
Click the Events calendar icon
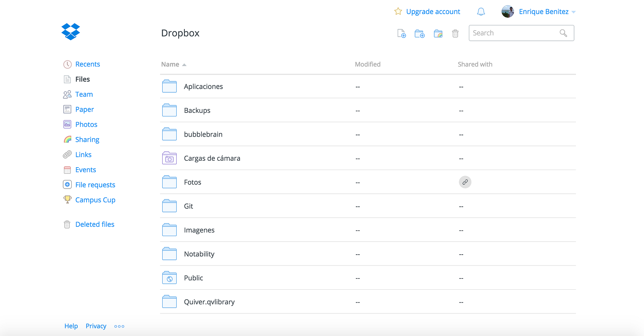point(67,170)
